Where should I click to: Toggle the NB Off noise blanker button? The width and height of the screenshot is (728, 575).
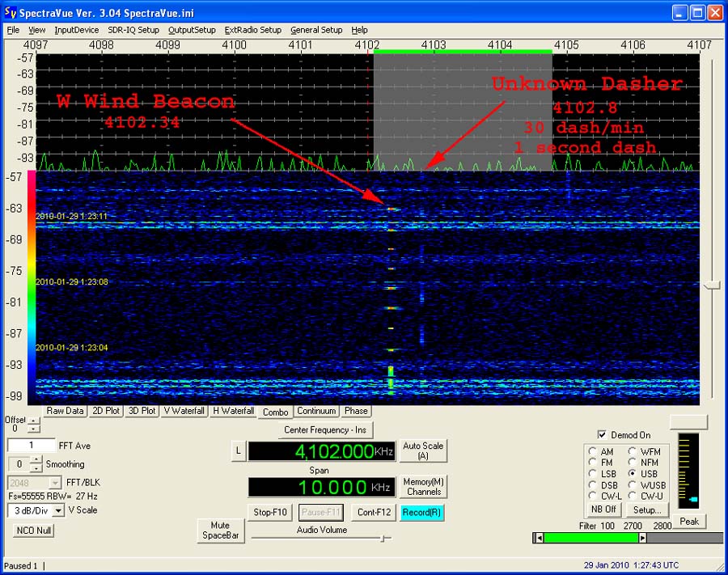[x=603, y=509]
